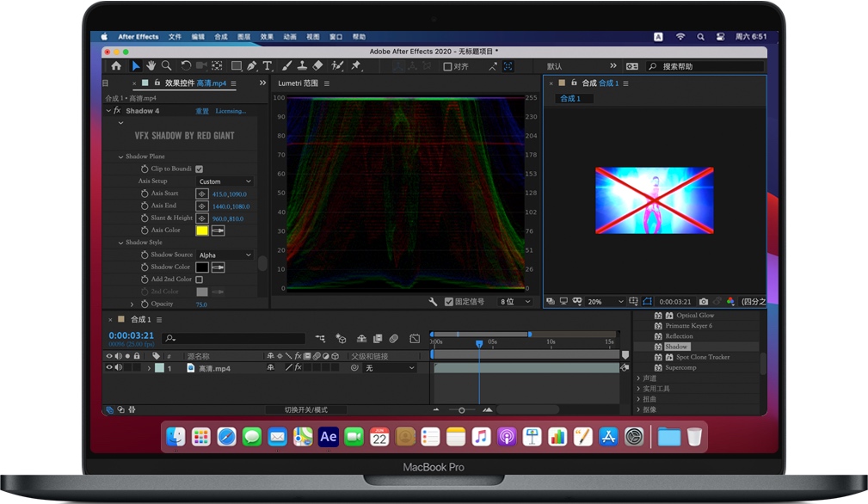Activate the Hand tool
Screen dimensions: 868x504
point(152,65)
